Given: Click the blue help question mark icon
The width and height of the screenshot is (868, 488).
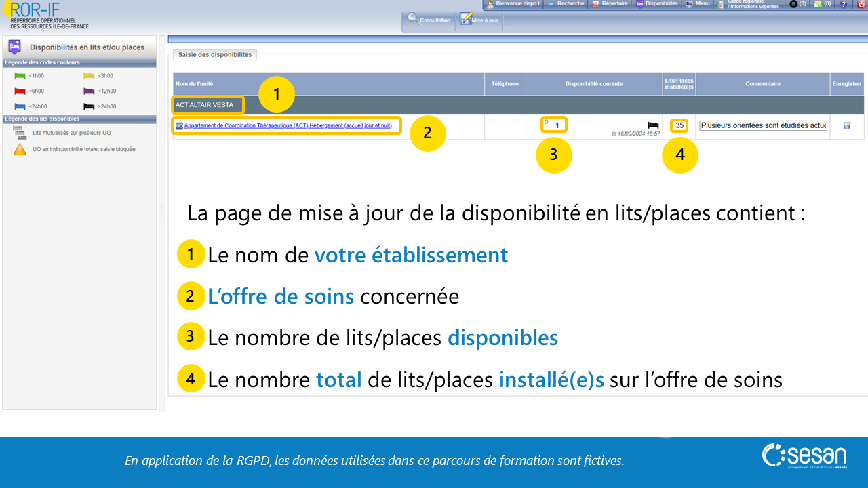Looking at the screenshot, I should pyautogui.click(x=843, y=4).
